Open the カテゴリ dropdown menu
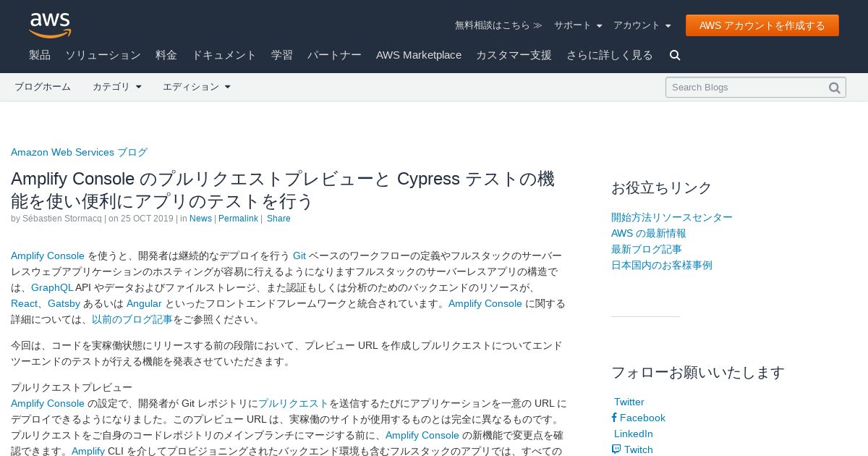 point(117,87)
